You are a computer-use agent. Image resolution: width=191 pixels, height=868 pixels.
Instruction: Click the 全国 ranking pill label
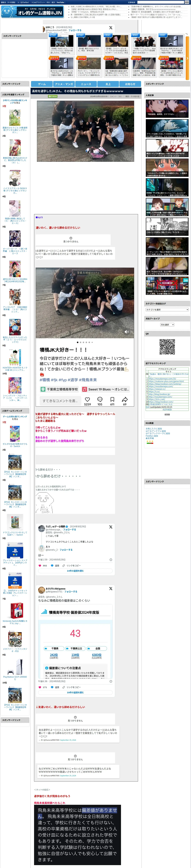coord(97,648)
